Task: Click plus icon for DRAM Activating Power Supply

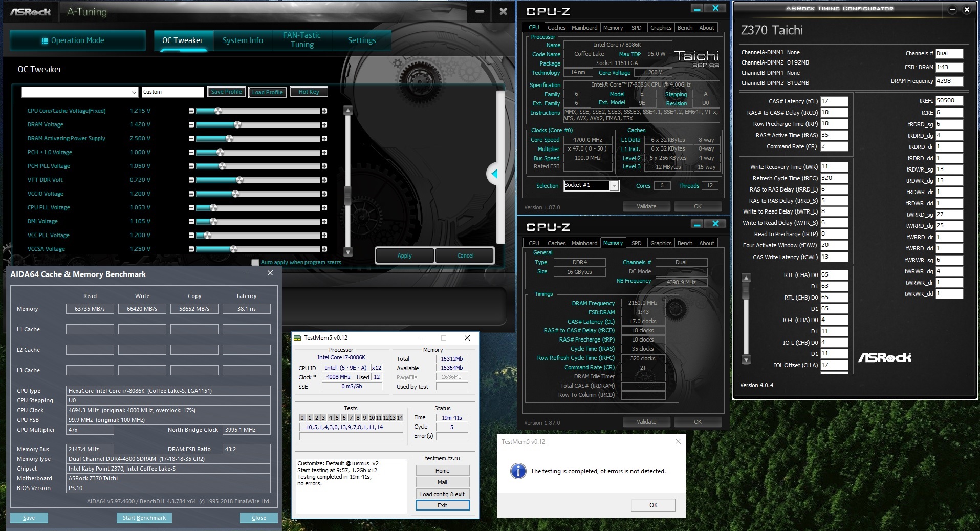Action: pyautogui.click(x=324, y=139)
